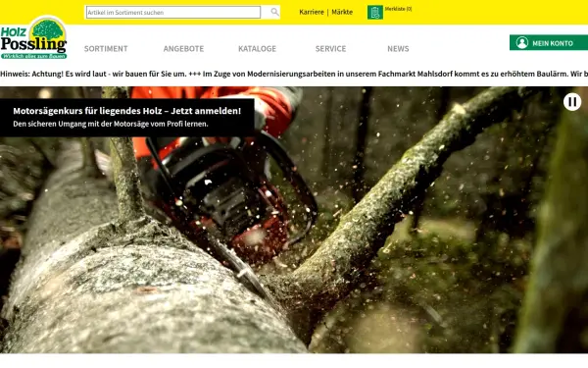Viewport: 588px width, 368px height.
Task: Click the Hinweis construction notice ticker text
Action: click(294, 74)
